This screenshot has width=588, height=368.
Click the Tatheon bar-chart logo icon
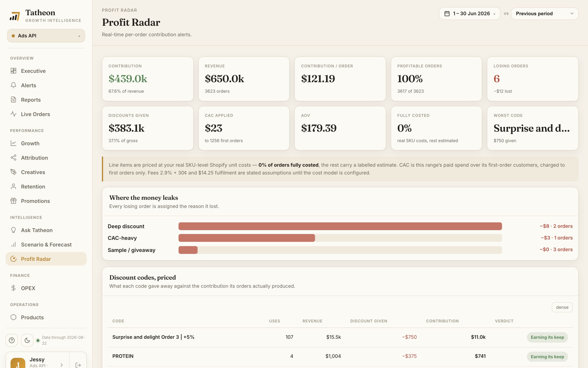(15, 16)
